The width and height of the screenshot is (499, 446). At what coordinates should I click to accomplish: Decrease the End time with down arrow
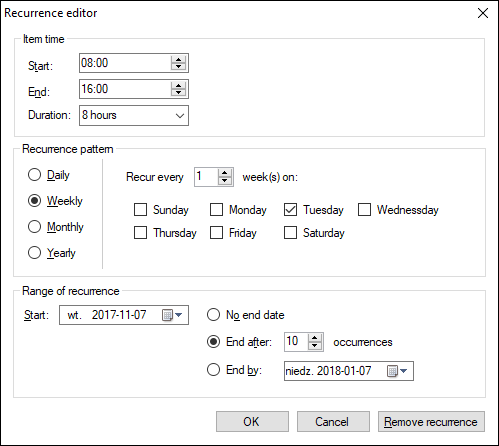click(178, 92)
